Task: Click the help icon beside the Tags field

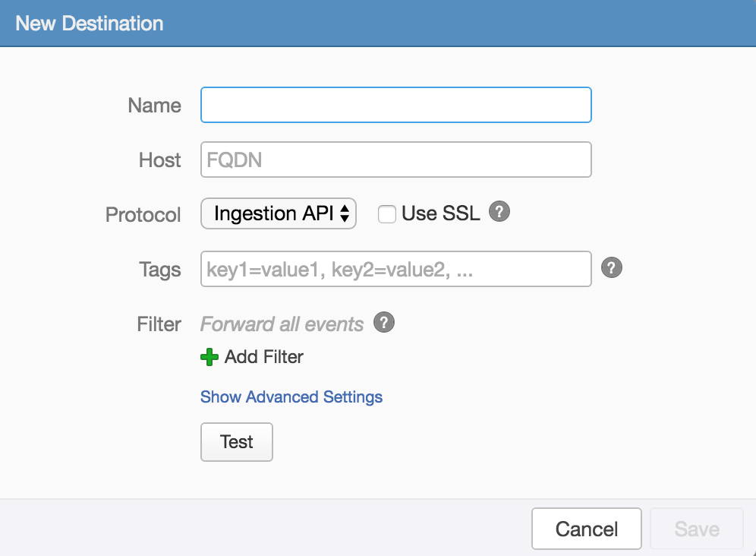Action: coord(612,267)
